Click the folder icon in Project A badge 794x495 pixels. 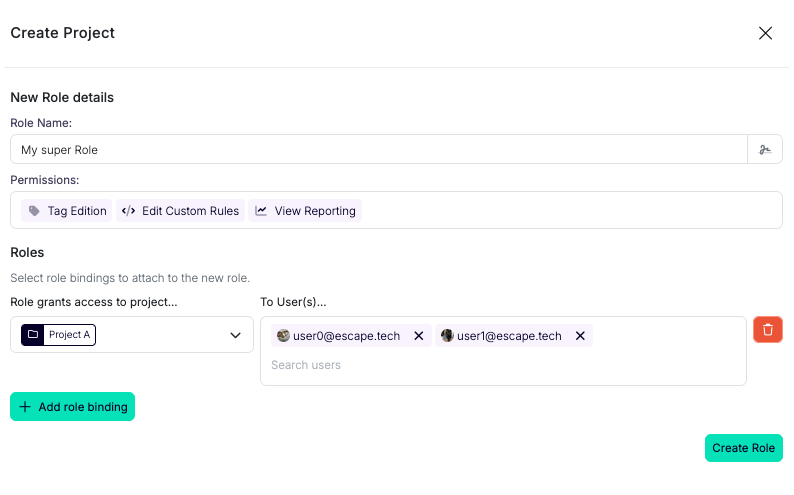point(34,335)
